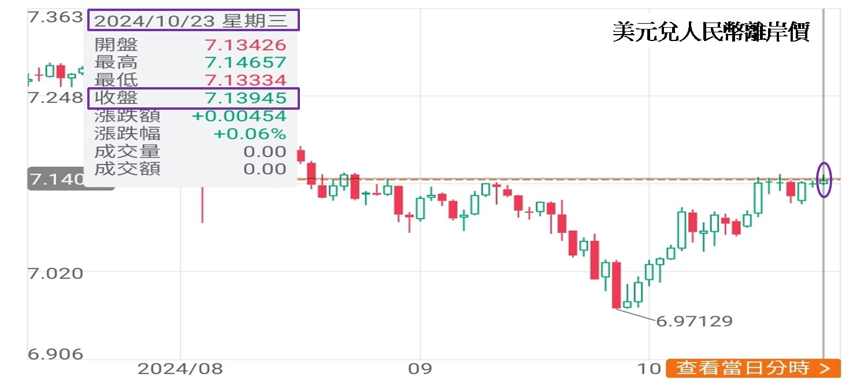Click the 開盤 value 7.13426

245,44
